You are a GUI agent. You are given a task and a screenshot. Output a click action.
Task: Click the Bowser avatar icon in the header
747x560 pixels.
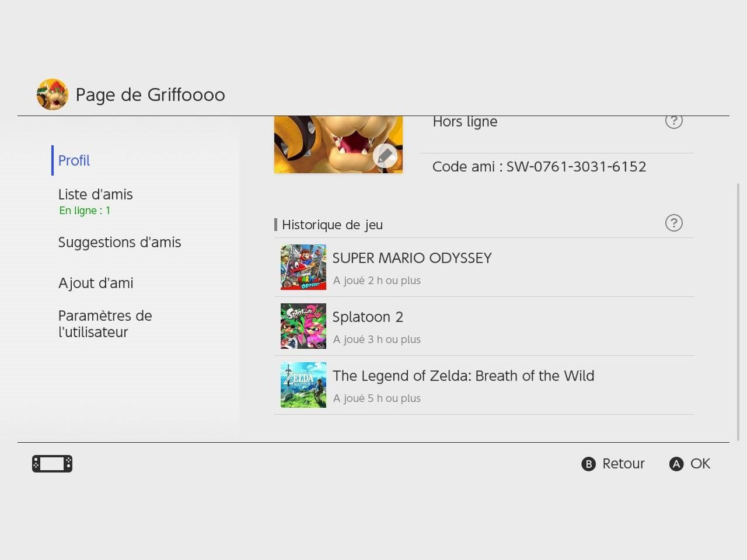(x=53, y=94)
